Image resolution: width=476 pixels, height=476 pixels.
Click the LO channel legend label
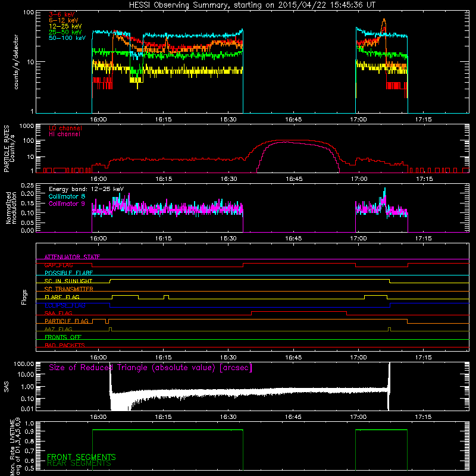[x=65, y=128]
